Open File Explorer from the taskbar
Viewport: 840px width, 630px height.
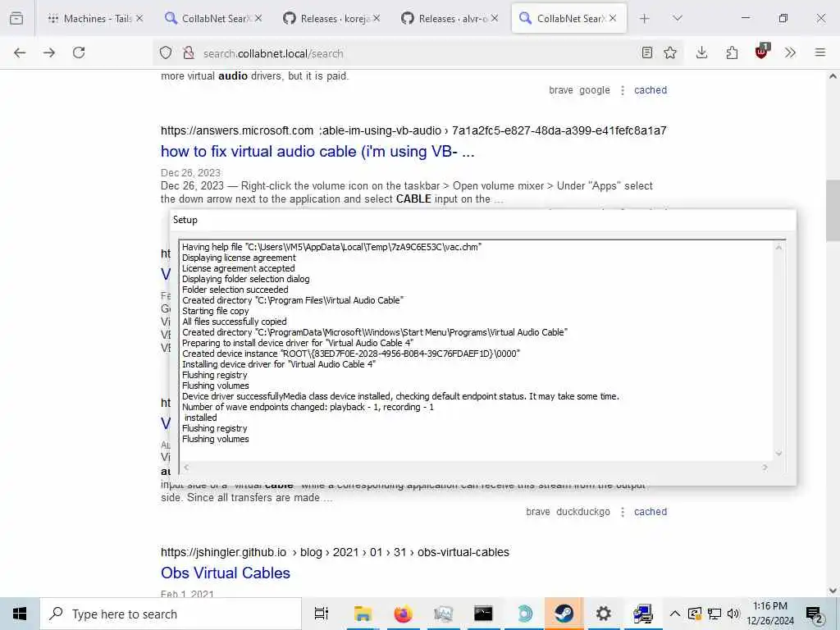(x=363, y=614)
